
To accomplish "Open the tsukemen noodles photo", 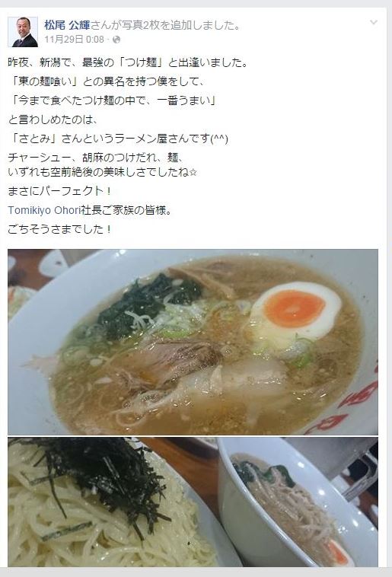I will tap(193, 502).
